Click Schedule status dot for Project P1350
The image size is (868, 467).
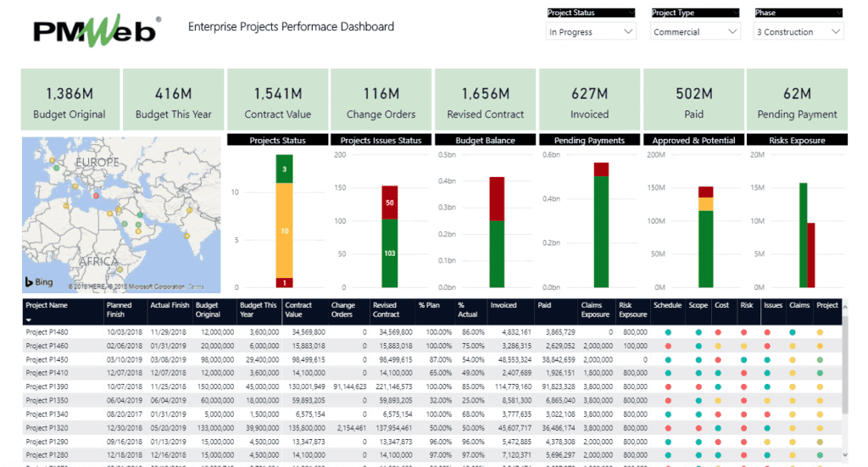pos(668,401)
